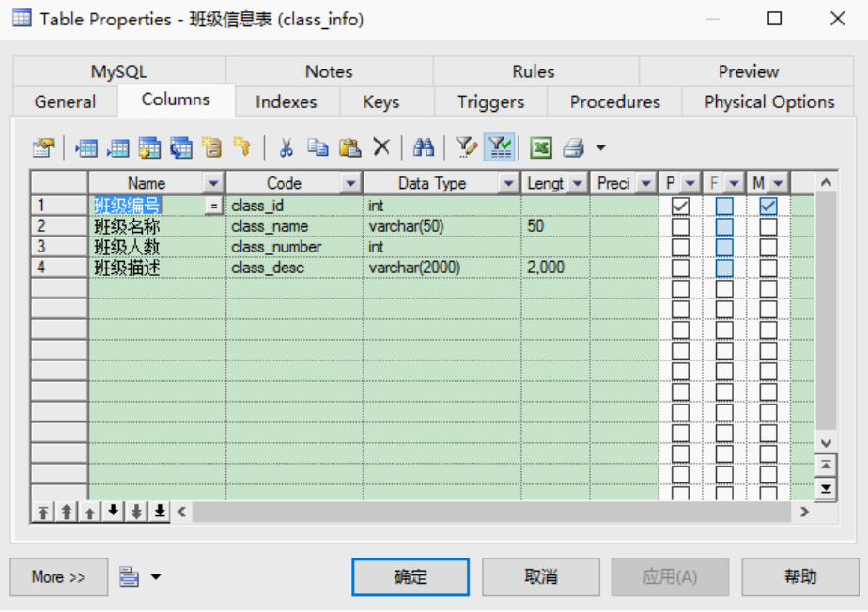Click the key creation pointer icon
The height and width of the screenshot is (612, 868).
point(242,147)
